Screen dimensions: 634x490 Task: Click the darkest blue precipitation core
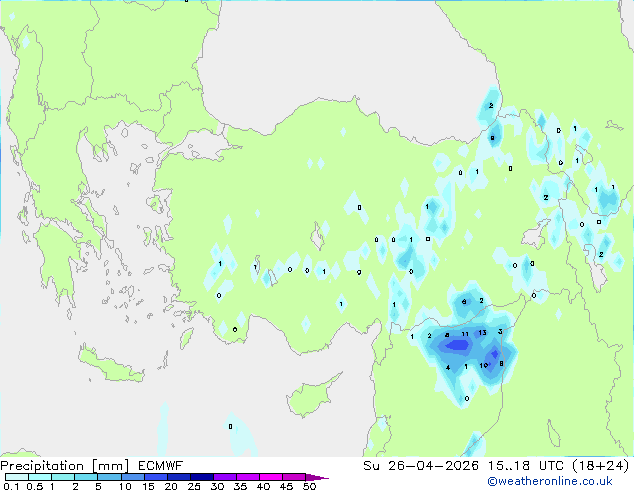pyautogui.click(x=457, y=345)
